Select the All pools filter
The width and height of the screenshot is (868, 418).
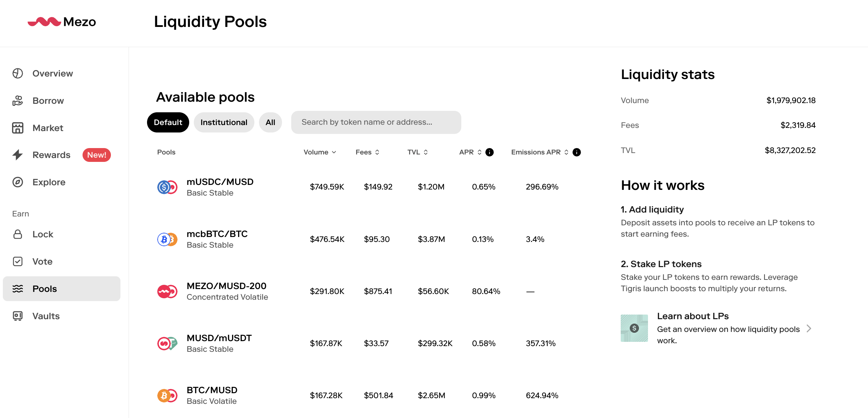click(270, 123)
